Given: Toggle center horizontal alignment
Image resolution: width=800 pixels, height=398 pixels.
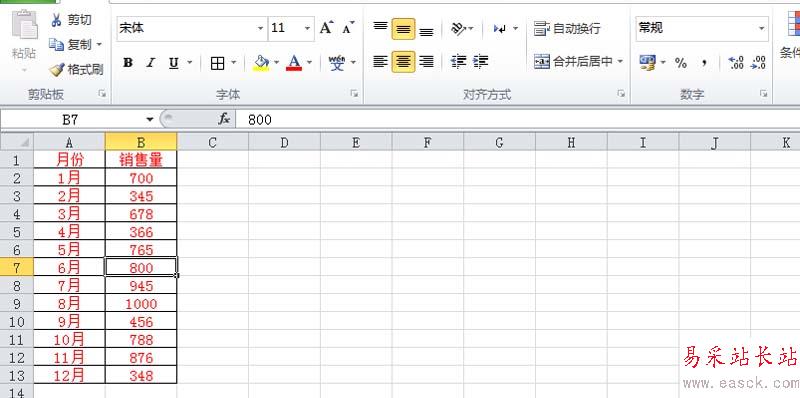Looking at the screenshot, I should [x=403, y=62].
